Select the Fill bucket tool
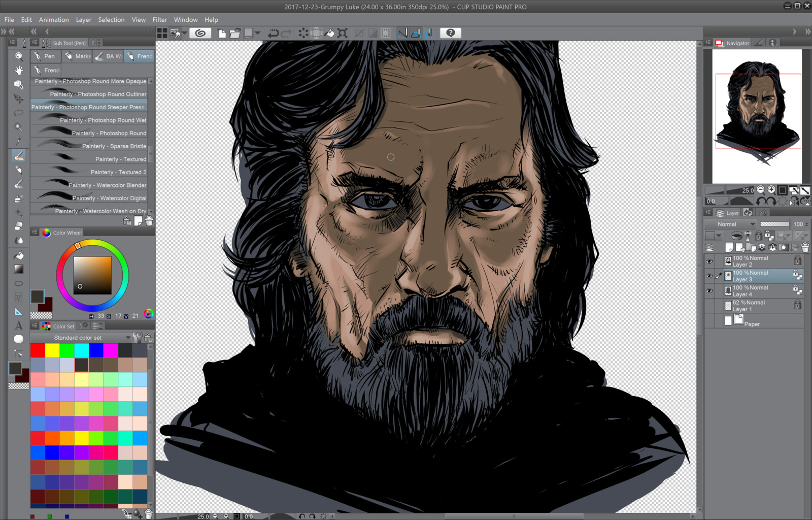 19,255
